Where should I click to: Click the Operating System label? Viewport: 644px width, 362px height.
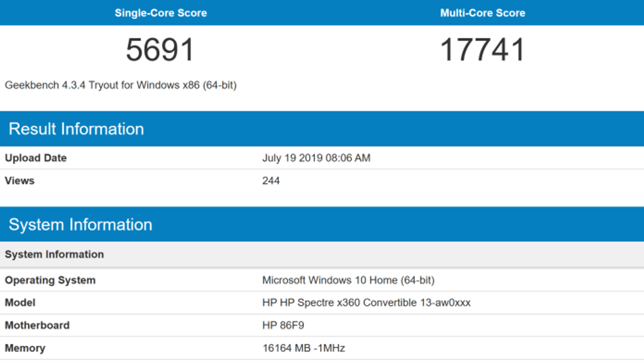[x=50, y=280]
